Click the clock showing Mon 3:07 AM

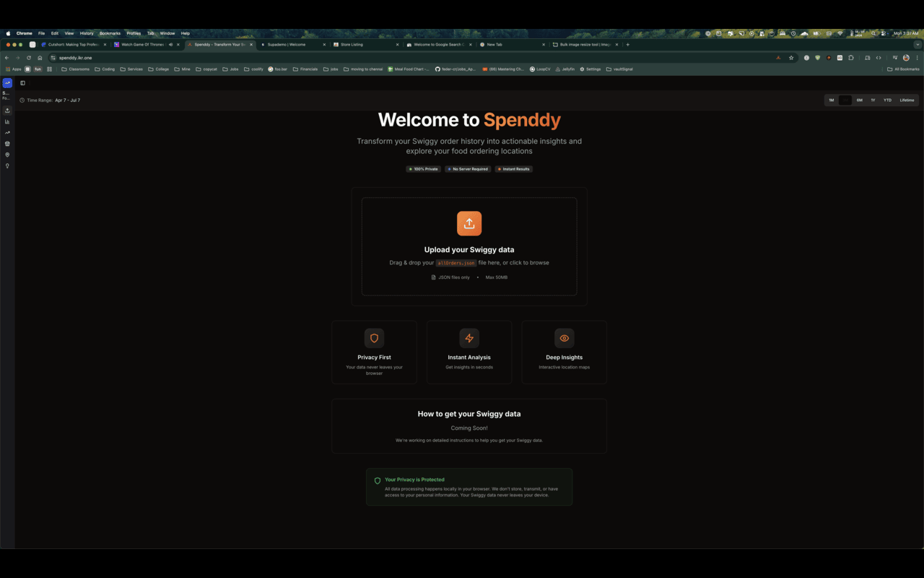[906, 33]
